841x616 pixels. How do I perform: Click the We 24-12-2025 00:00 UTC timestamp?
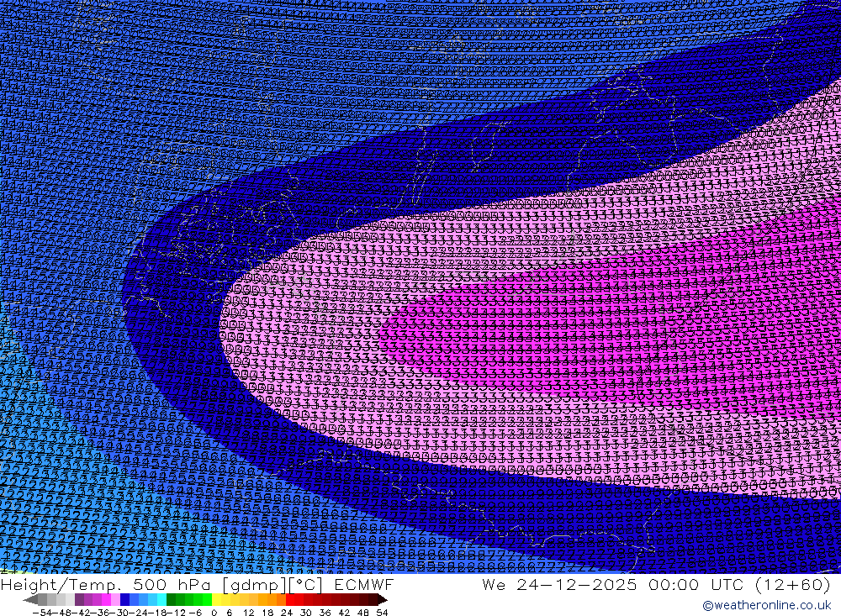pyautogui.click(x=656, y=584)
